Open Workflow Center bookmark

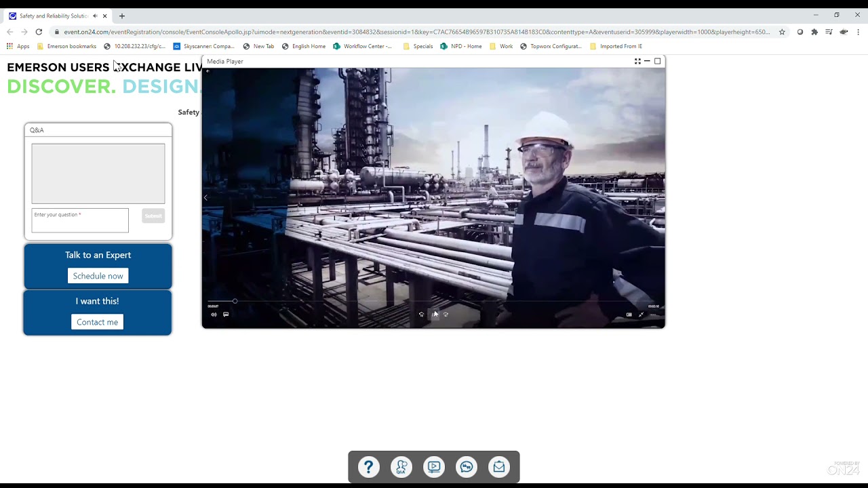(363, 46)
